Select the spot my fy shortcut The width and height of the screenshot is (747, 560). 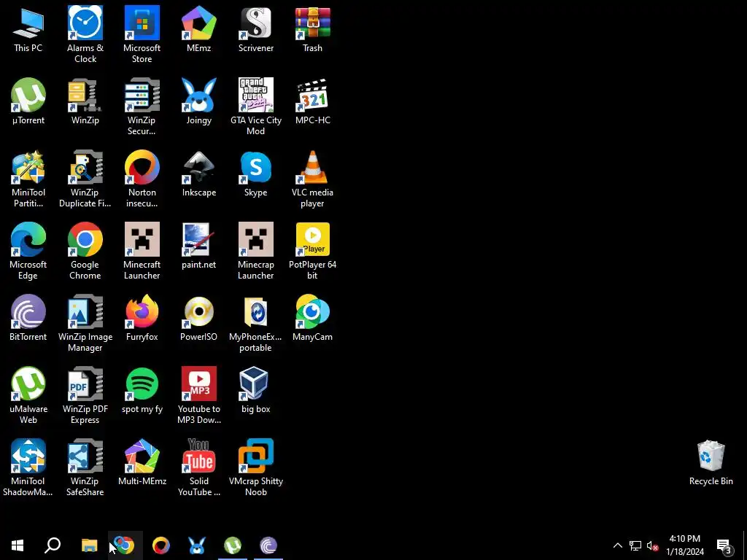pyautogui.click(x=142, y=390)
